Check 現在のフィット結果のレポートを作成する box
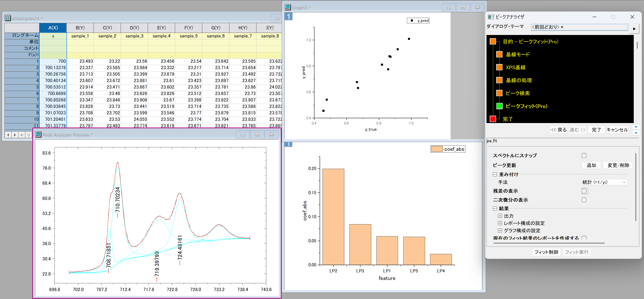Screen dimensions: 644x299 (584, 238)
